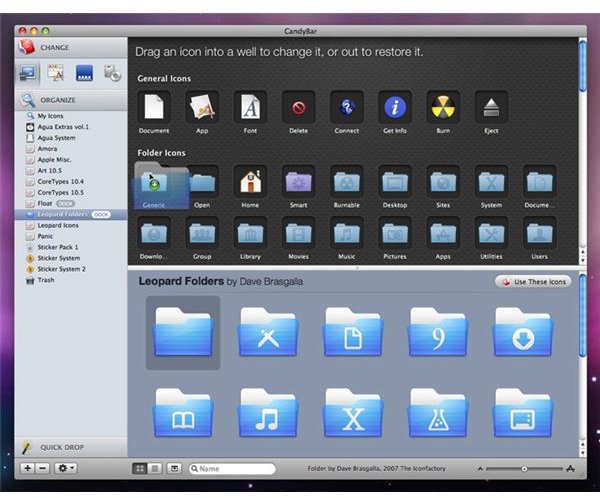Click the Burn icon well

click(443, 107)
